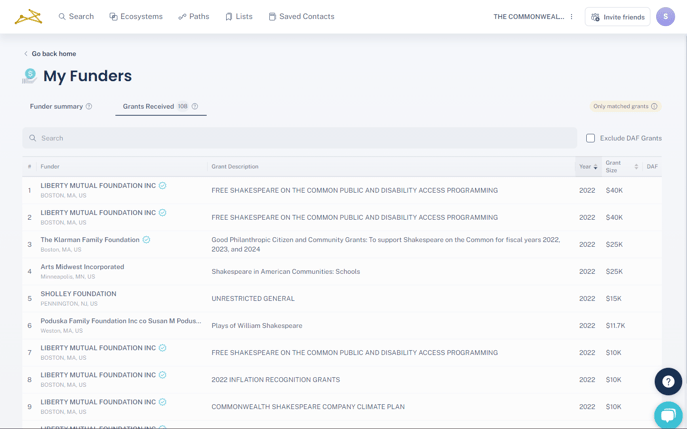Enable the Exclude DAF Grants checkbox
This screenshot has height=429, width=687.
coord(591,138)
